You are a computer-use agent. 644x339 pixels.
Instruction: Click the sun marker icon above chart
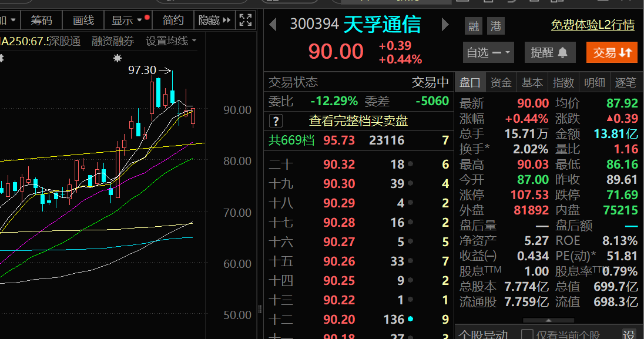click(118, 58)
